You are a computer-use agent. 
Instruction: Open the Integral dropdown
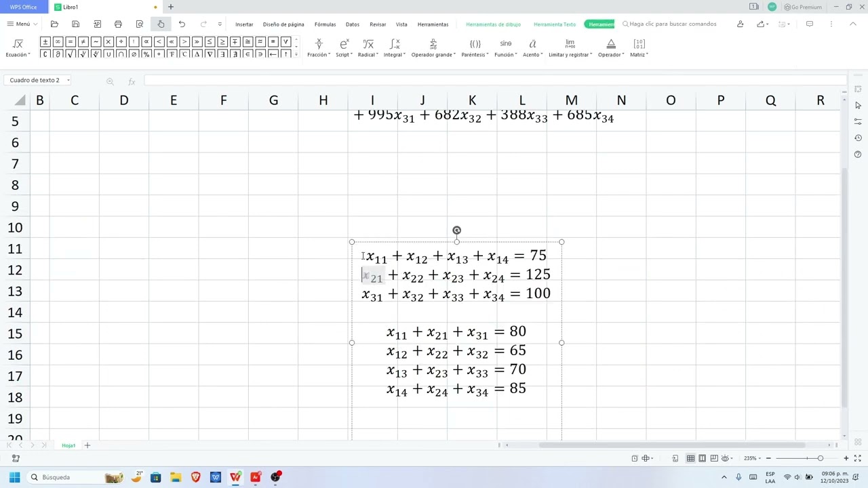pyautogui.click(x=395, y=48)
